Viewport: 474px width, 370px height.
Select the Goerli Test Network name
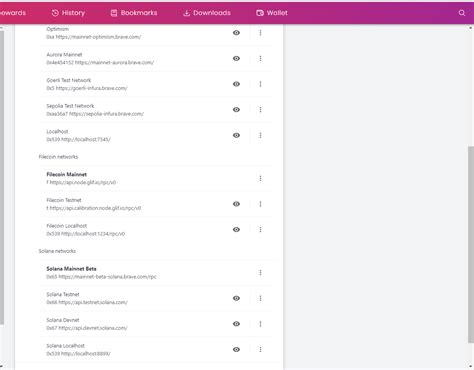click(69, 80)
